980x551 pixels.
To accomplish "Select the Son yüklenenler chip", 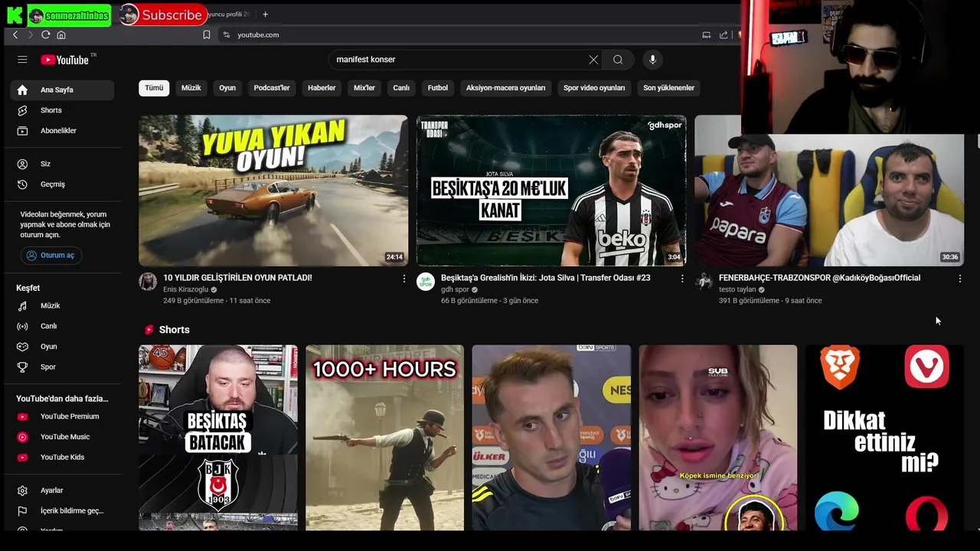I will click(x=668, y=88).
